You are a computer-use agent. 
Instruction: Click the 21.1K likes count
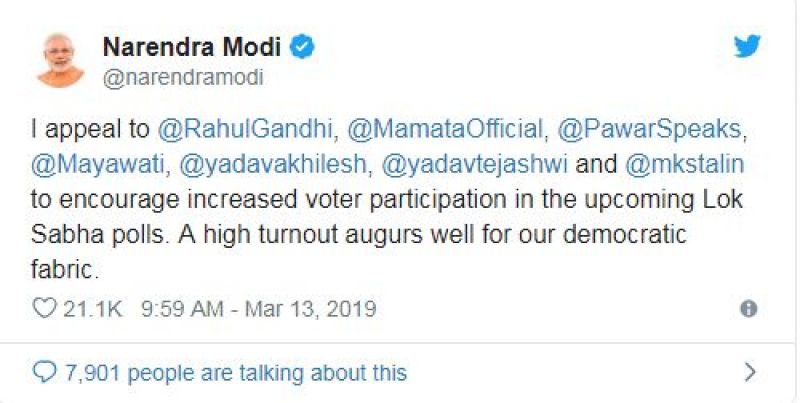pos(91,309)
